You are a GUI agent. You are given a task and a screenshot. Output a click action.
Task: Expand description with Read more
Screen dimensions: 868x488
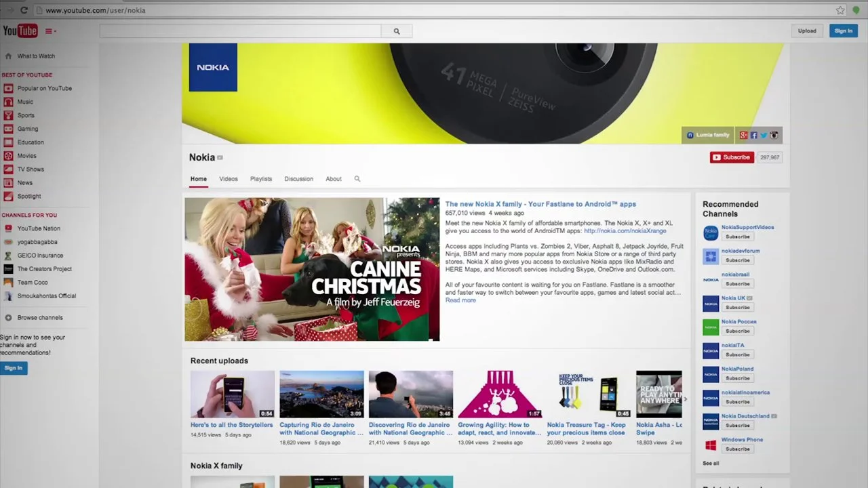pos(460,300)
